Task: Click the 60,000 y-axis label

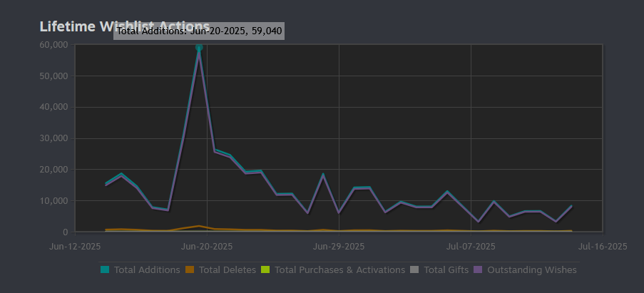Action: coord(53,45)
